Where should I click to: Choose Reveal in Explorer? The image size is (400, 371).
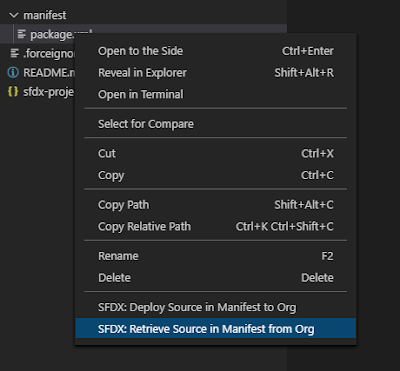pos(216,73)
